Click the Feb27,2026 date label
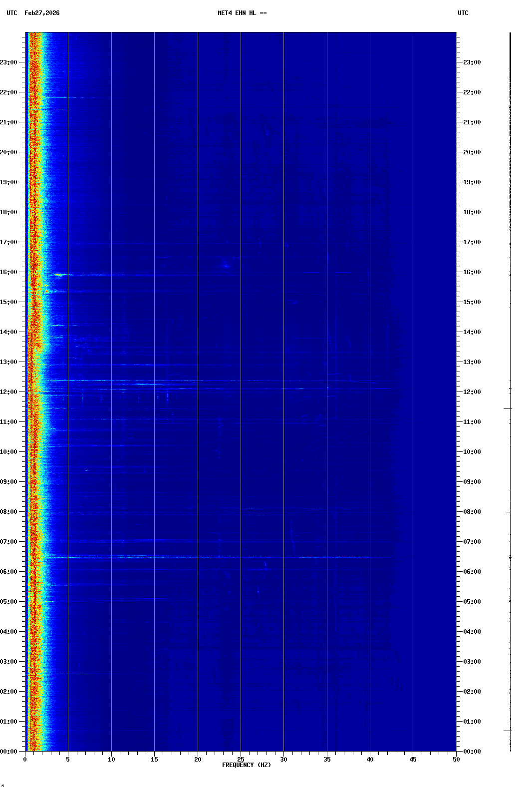532x791 pixels. tap(42, 13)
